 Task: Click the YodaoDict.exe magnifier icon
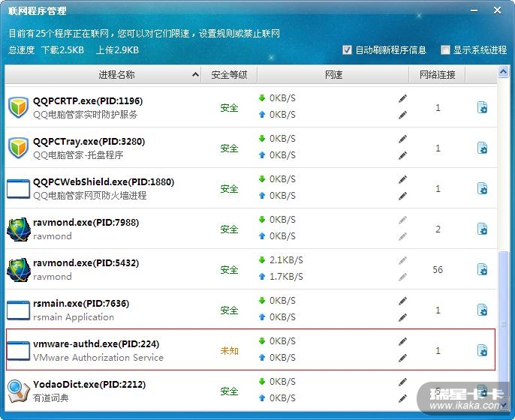click(19, 391)
